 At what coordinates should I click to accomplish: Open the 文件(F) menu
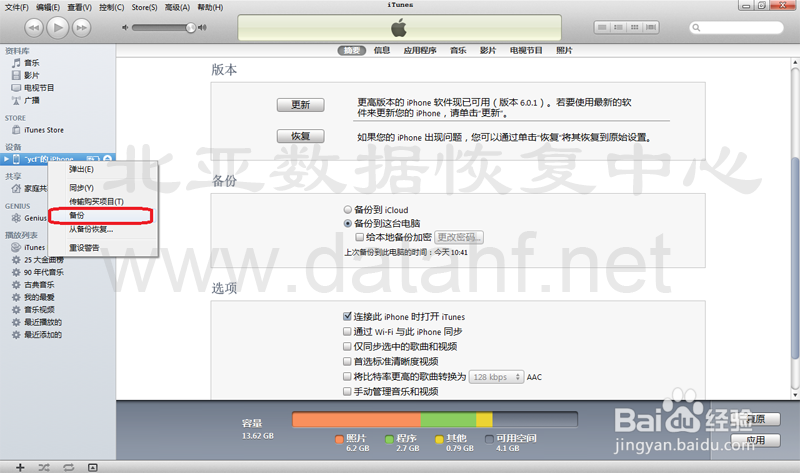click(x=16, y=7)
